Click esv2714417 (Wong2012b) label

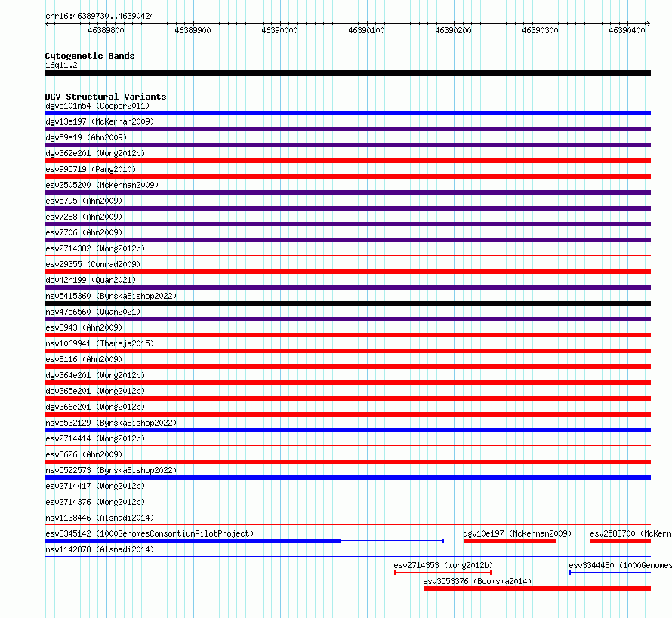coord(95,486)
